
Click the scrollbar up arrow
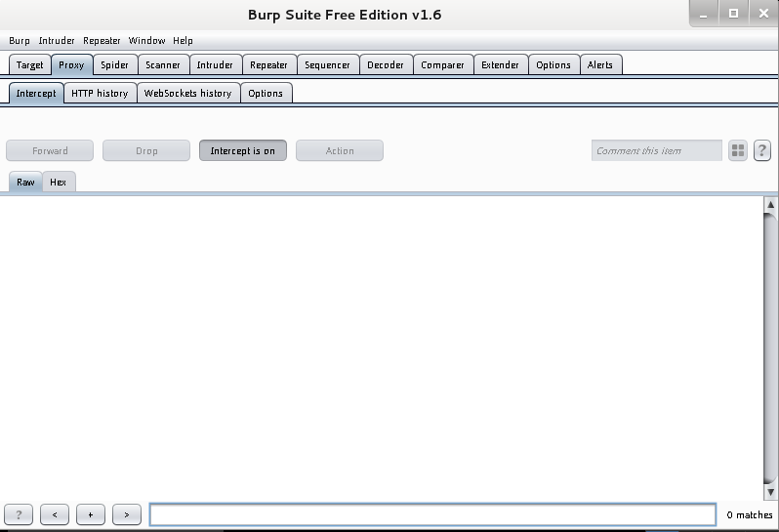coord(770,204)
